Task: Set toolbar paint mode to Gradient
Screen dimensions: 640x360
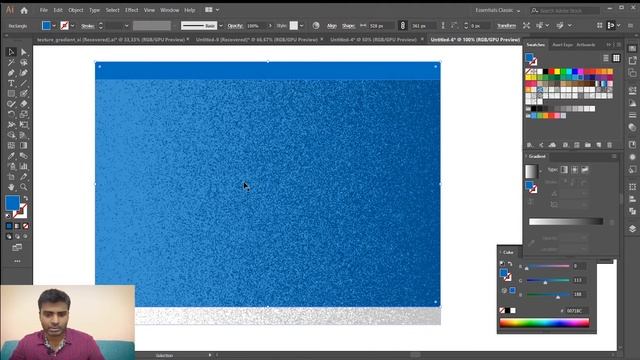Action: pyautogui.click(x=17, y=226)
